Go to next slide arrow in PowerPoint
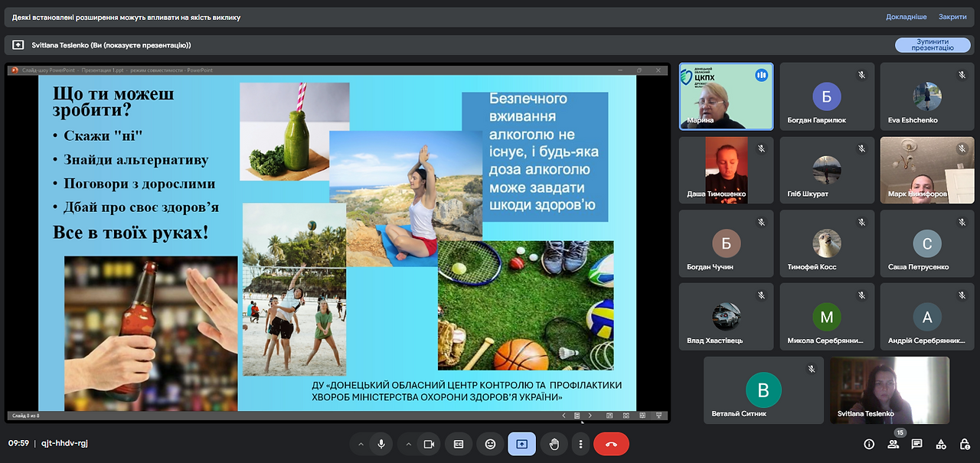Screen dimensions: 980x463 pyautogui.click(x=590, y=416)
